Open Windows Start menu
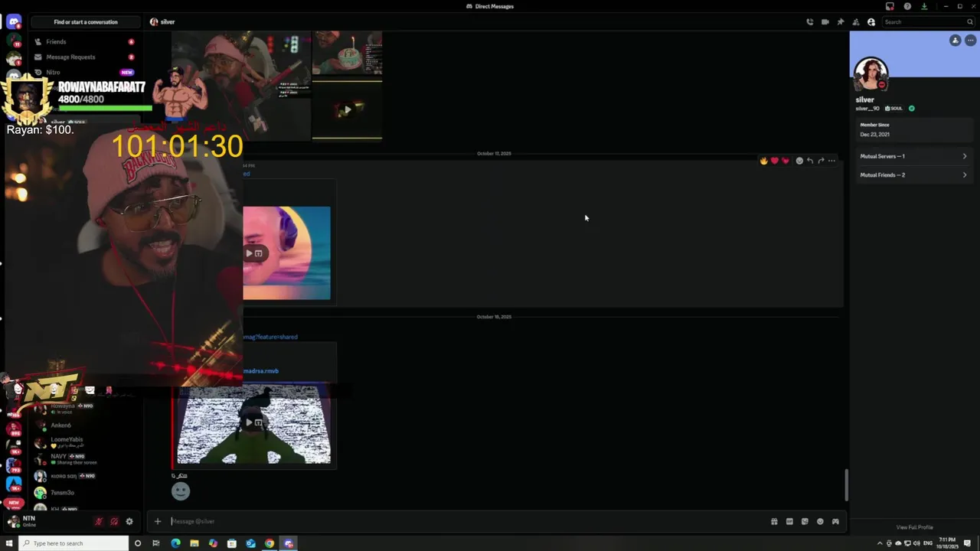Screen dimensions: 980x551 [9, 543]
